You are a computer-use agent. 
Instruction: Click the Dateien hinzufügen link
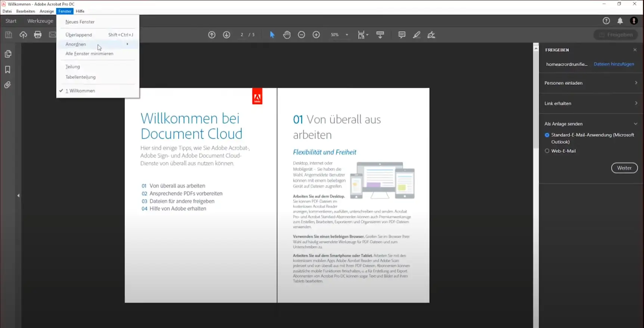[x=614, y=64]
